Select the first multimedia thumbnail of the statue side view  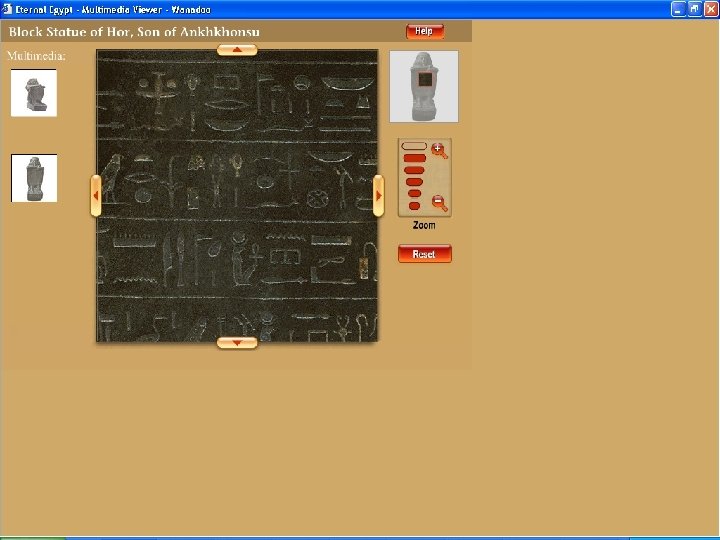[x=34, y=93]
